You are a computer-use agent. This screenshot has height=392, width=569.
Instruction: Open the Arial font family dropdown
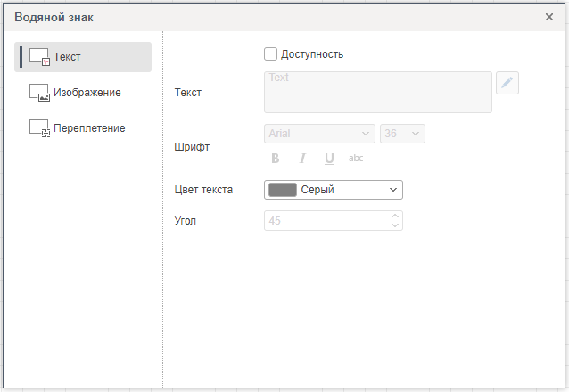pyautogui.click(x=319, y=134)
